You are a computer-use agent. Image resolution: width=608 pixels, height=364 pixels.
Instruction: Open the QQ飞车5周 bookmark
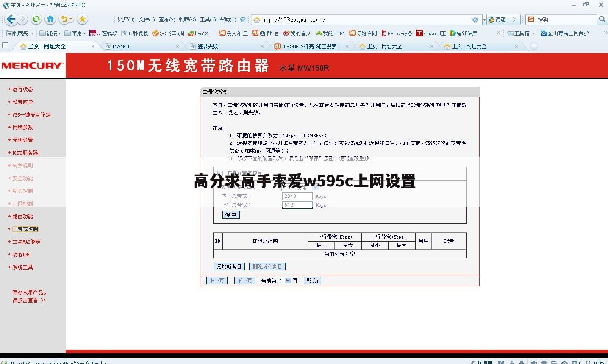point(168,33)
